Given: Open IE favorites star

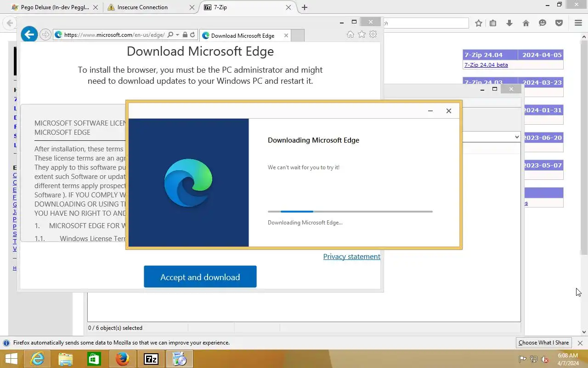Looking at the screenshot, I should tap(362, 34).
